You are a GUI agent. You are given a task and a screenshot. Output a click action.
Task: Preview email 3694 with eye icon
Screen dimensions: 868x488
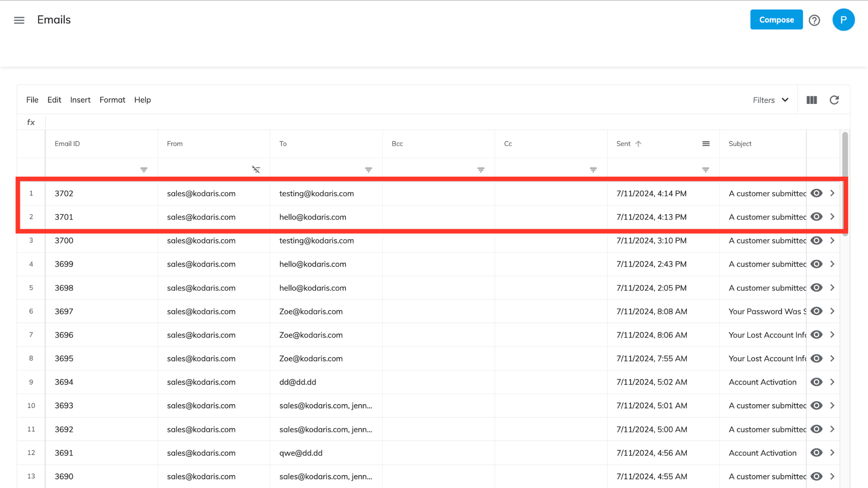[816, 382]
